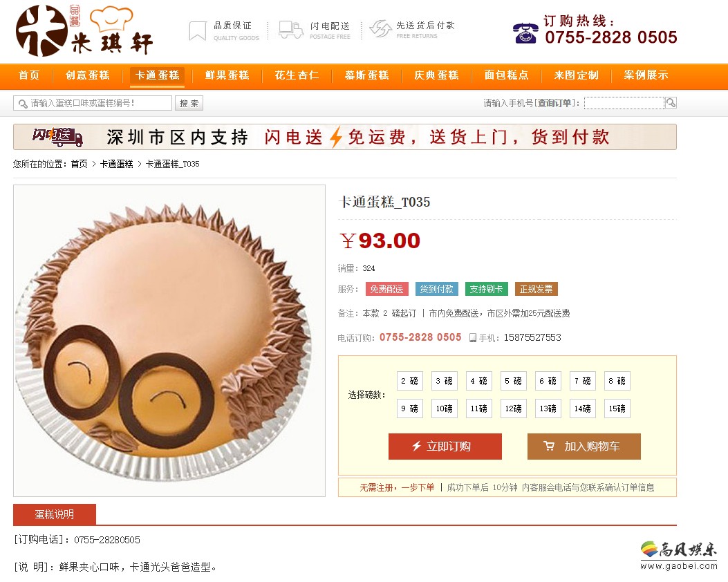Viewport: 728px width, 582px height.
Task: Click the 米琪轩 bakery logo
Action: point(84,30)
